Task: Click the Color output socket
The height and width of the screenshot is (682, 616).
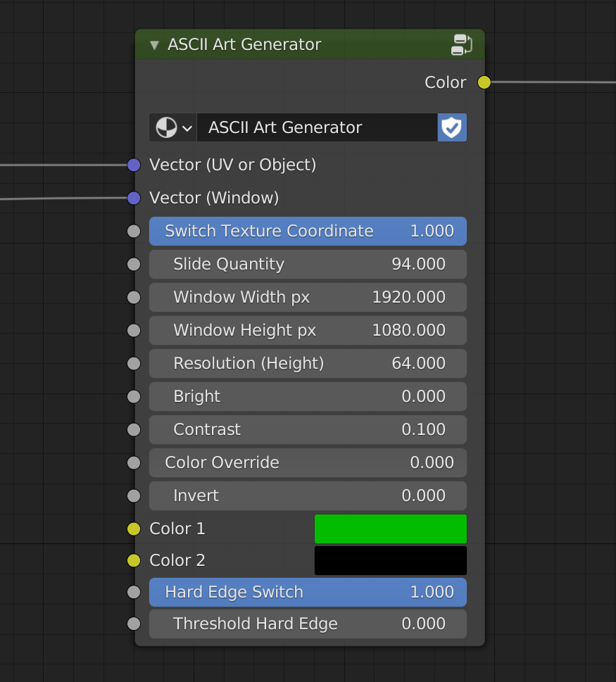Action: pyautogui.click(x=484, y=82)
